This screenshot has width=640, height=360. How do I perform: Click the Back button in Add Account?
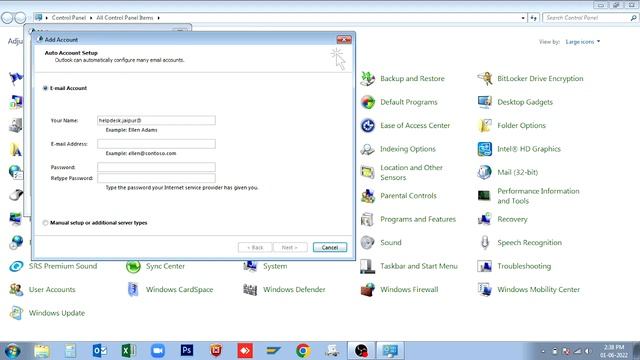coord(255,247)
